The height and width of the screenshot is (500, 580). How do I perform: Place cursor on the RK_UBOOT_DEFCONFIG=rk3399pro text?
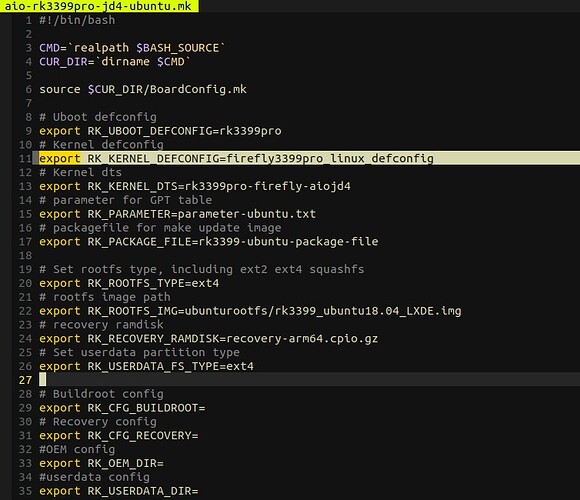point(184,131)
